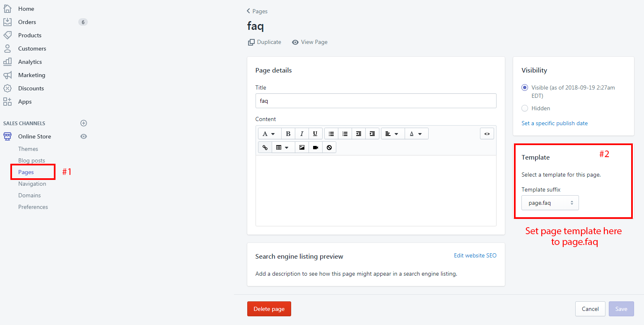The width and height of the screenshot is (644, 325).
Task: Select the Visible radio button
Action: tap(525, 87)
